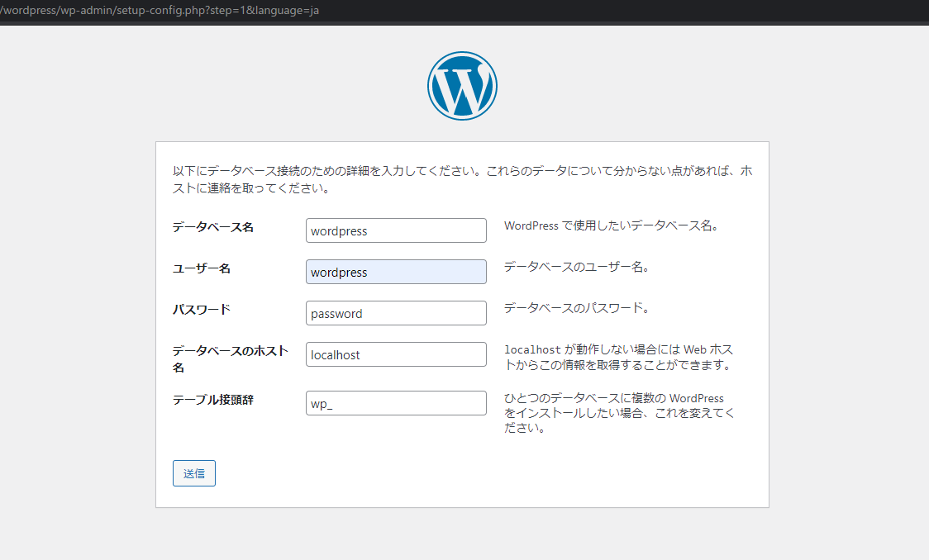Select the データベースのホスト名 localhost field

click(396, 354)
